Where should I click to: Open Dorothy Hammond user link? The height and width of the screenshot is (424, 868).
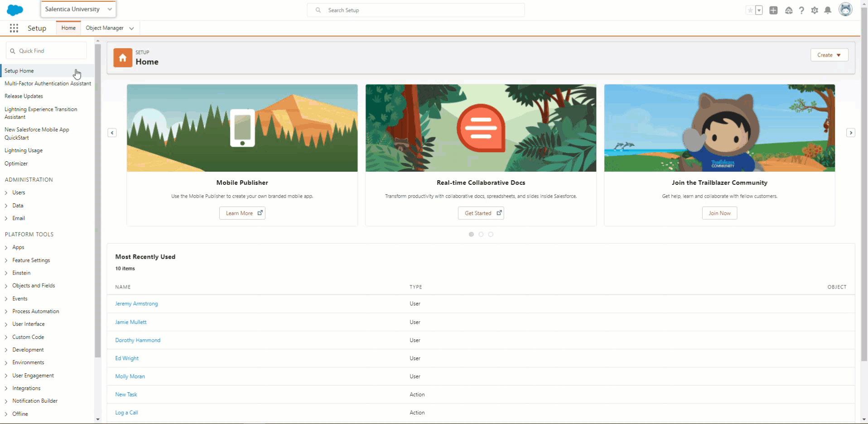(138, 340)
